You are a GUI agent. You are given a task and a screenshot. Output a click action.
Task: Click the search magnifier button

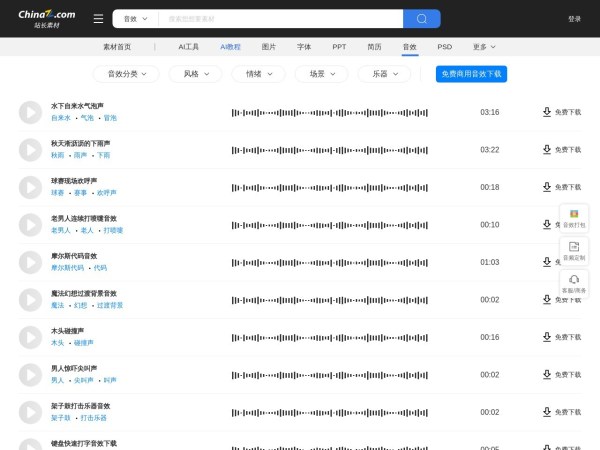click(421, 19)
